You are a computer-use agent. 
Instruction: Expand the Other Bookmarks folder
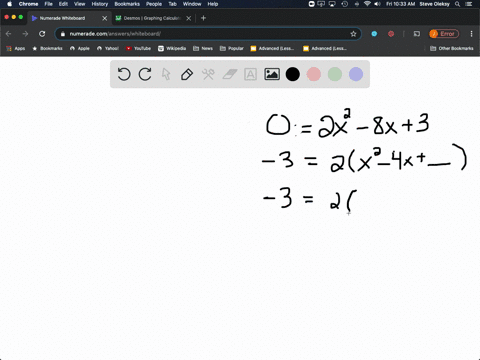point(452,48)
